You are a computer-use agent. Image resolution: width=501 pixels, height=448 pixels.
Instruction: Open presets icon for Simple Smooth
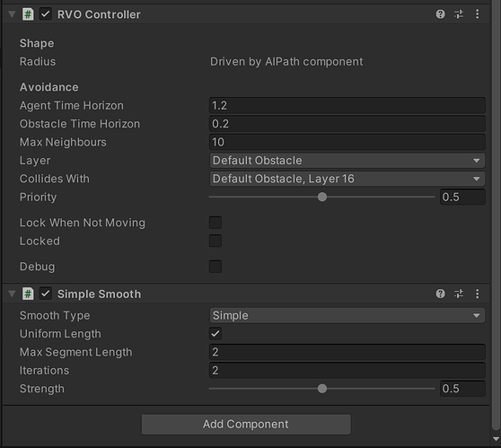459,294
